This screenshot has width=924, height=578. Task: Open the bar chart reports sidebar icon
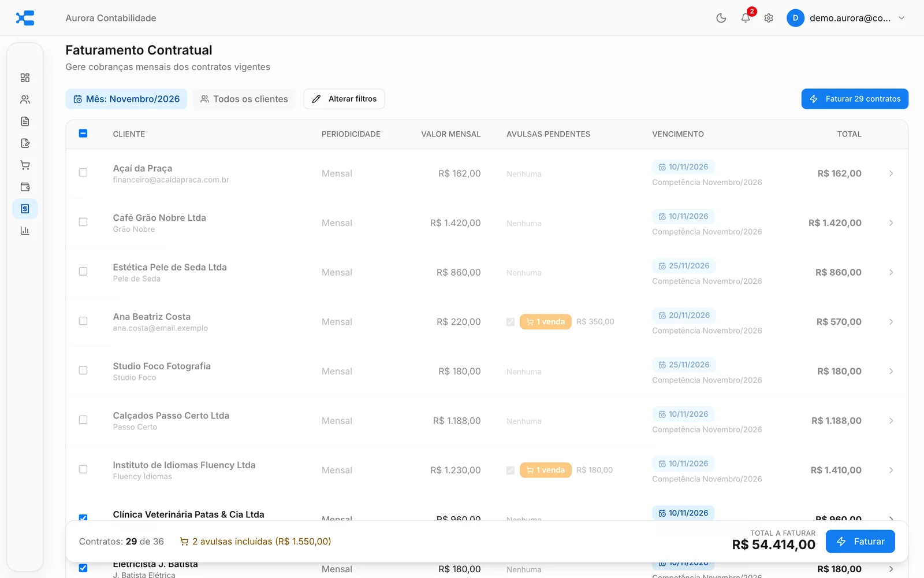tap(25, 231)
